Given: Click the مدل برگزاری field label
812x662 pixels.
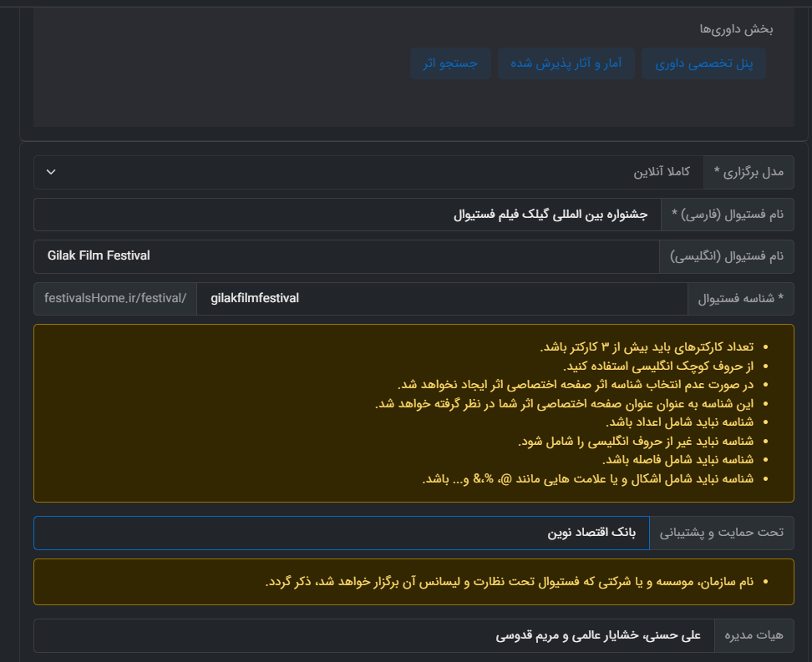Looking at the screenshot, I should click(x=749, y=172).
